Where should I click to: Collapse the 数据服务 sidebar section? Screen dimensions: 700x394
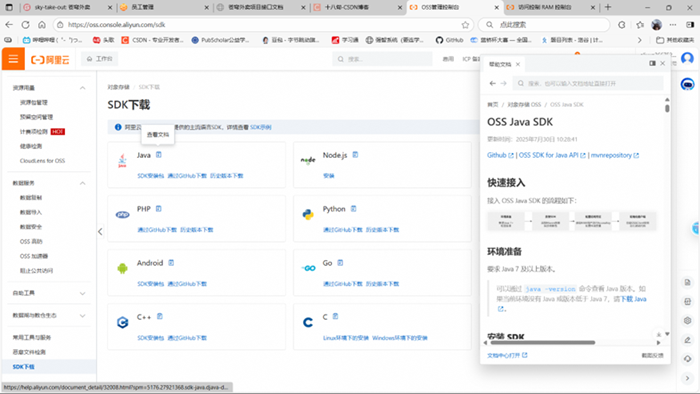click(x=83, y=183)
